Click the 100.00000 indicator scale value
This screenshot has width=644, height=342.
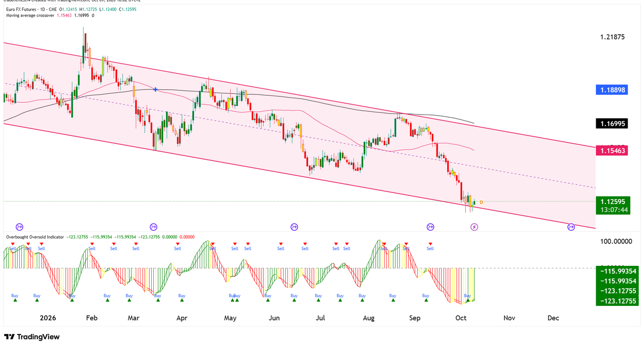(616, 241)
